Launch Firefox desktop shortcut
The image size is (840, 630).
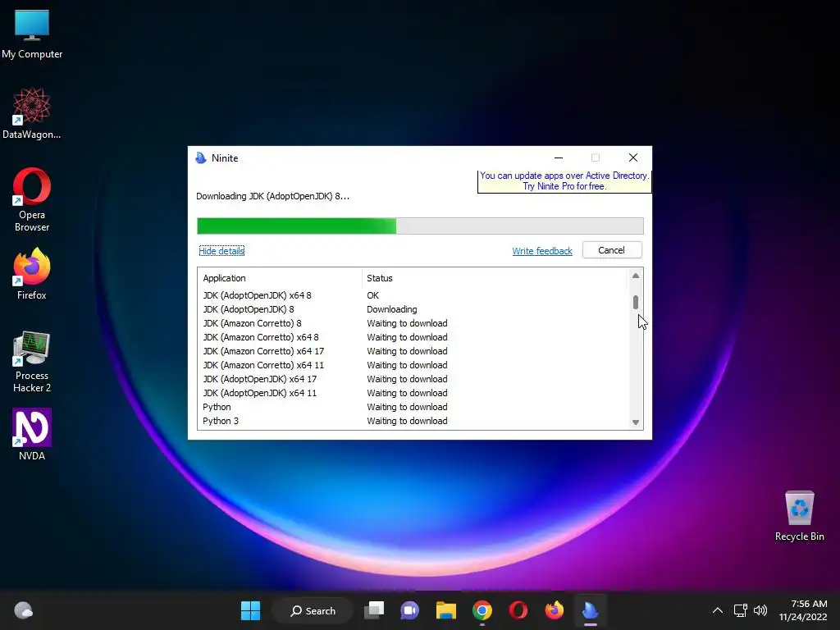pyautogui.click(x=32, y=274)
